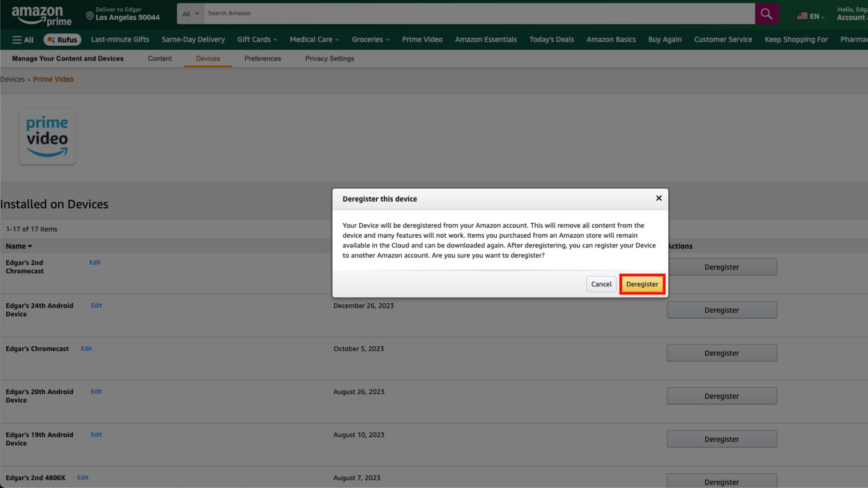
Task: Open the Rufus AI assistant
Action: [x=62, y=40]
